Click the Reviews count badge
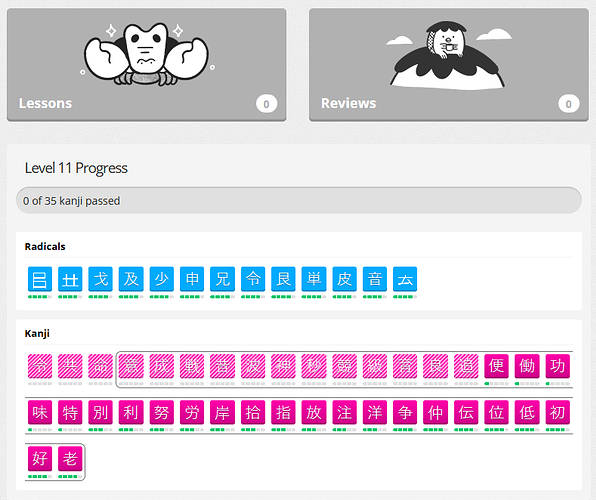 (569, 104)
